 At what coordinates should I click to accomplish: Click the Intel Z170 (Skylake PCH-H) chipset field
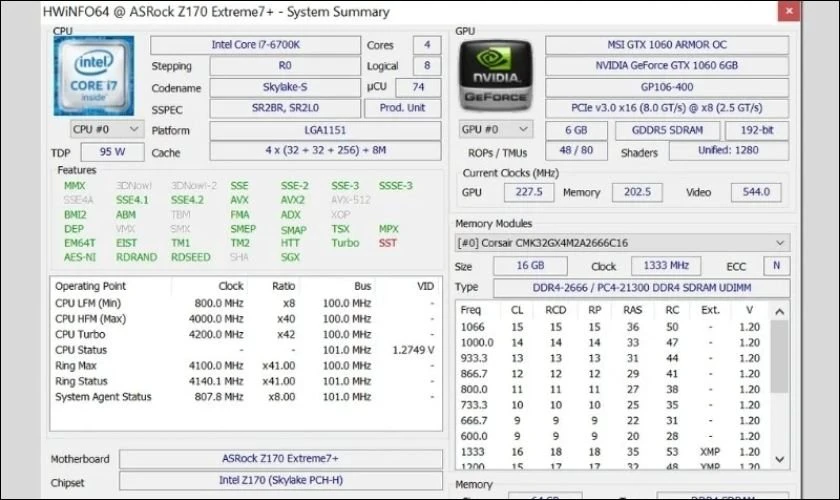pos(281,481)
